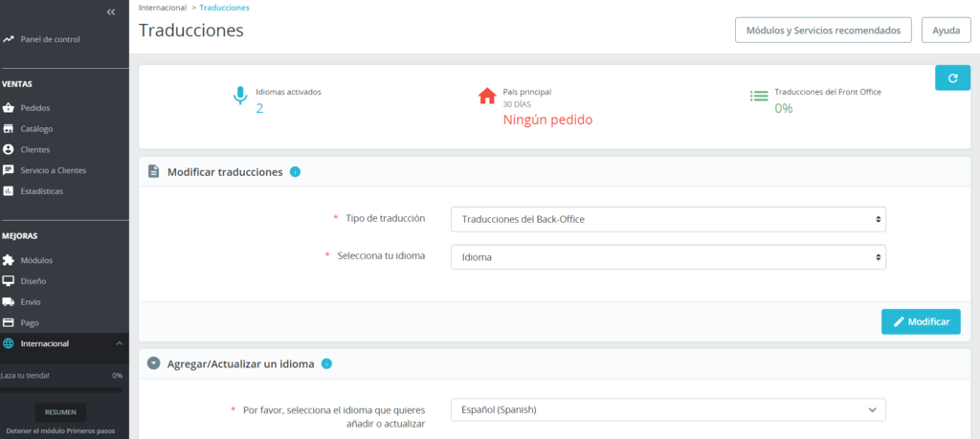Click the Traducciones page heading
Viewport: 980px width, 439px height.
click(x=191, y=30)
